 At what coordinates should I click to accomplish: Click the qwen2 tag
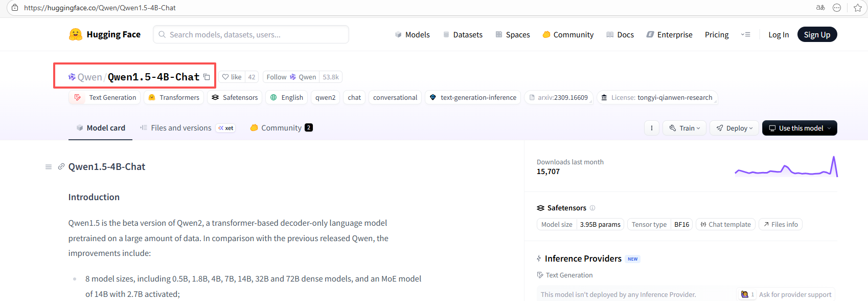326,98
